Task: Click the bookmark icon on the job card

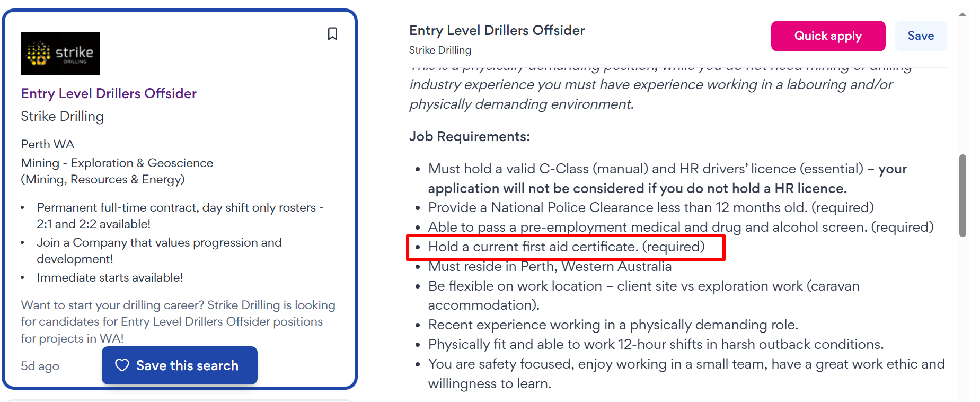Action: click(332, 34)
